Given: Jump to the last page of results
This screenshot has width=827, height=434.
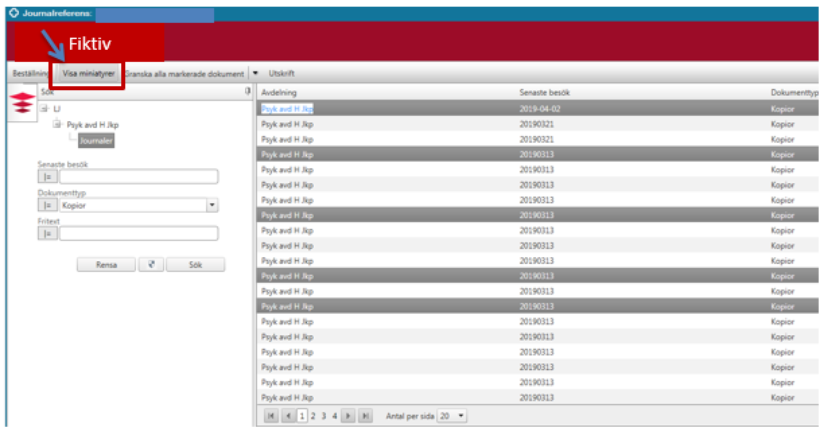Looking at the screenshot, I should (x=365, y=415).
